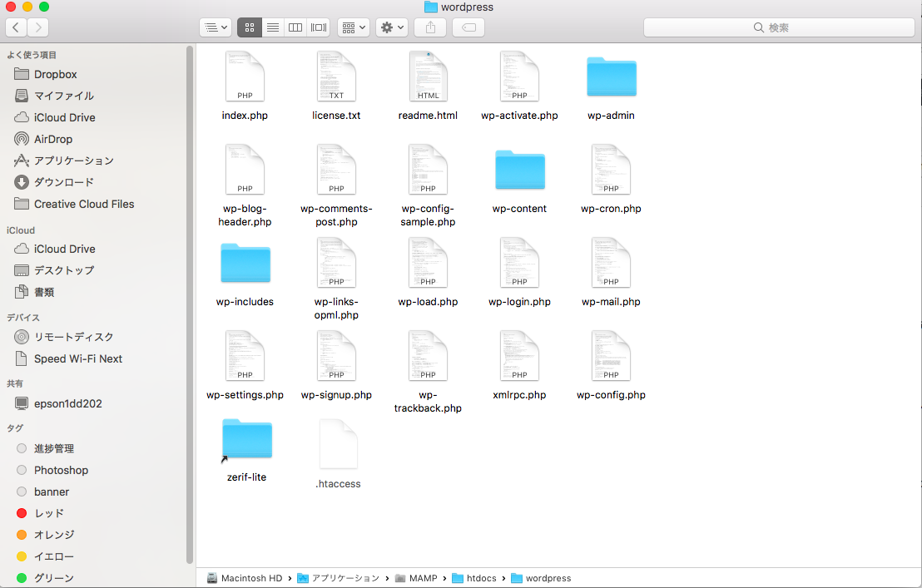Select the wp-mail.php file
Image resolution: width=922 pixels, height=588 pixels.
[x=611, y=263]
